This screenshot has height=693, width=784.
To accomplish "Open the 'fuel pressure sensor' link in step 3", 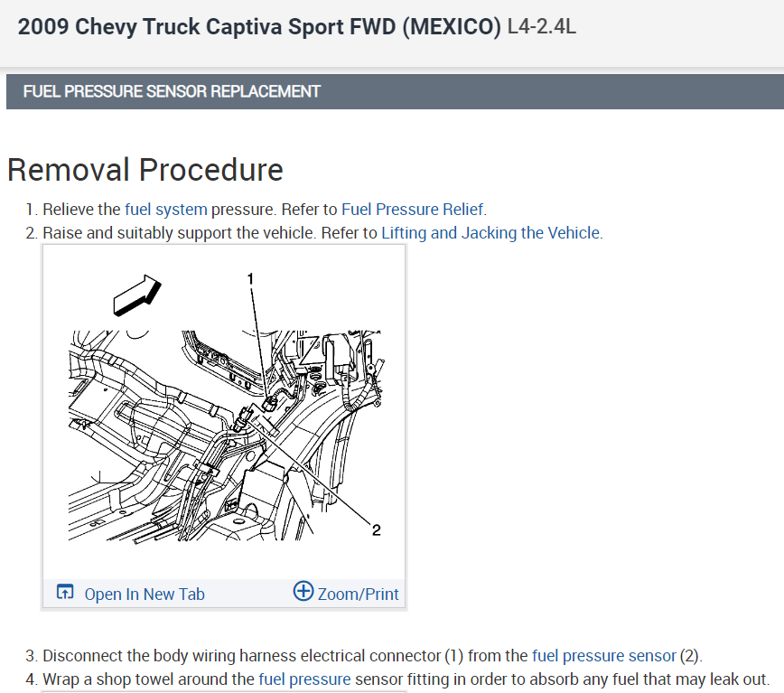I will 603,655.
